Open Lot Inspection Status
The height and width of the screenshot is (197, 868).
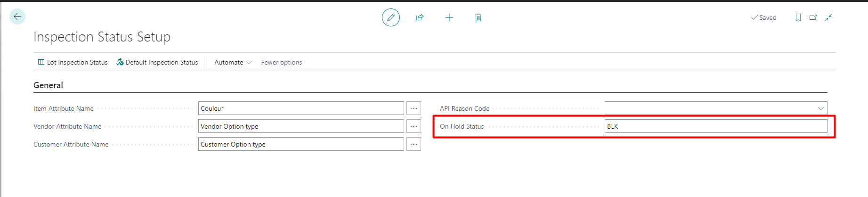(73, 62)
